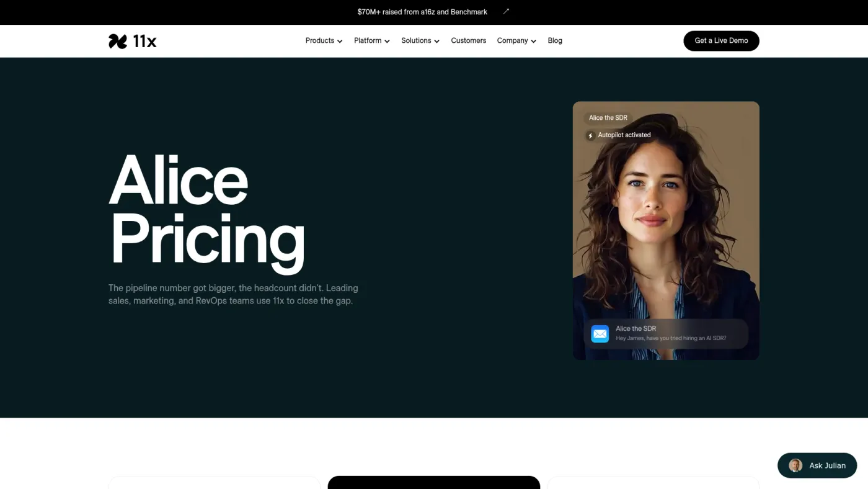The height and width of the screenshot is (489, 868).
Task: Click the Alice the SDR portrait image
Action: point(666,231)
